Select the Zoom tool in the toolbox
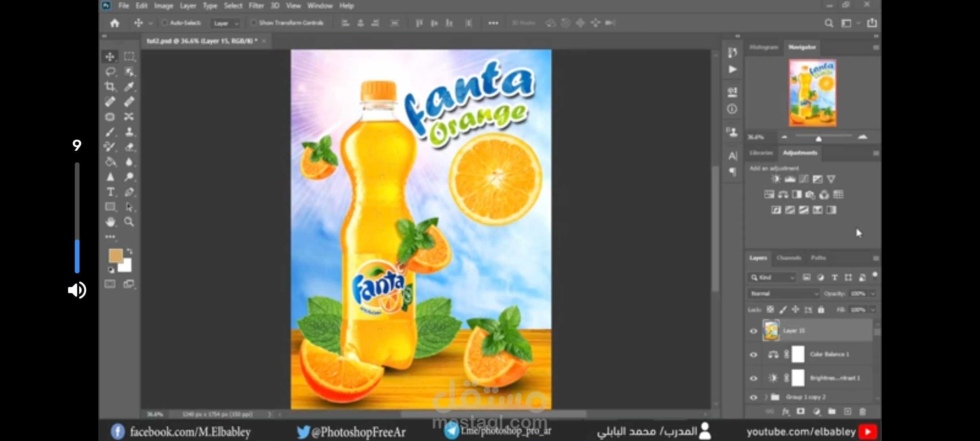This screenshot has height=441, width=980. pos(129,222)
